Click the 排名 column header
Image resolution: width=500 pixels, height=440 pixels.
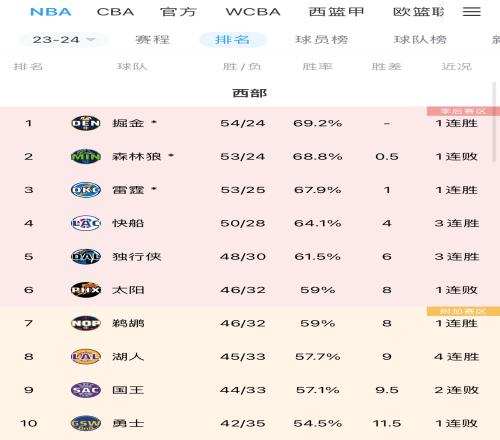[x=28, y=67]
